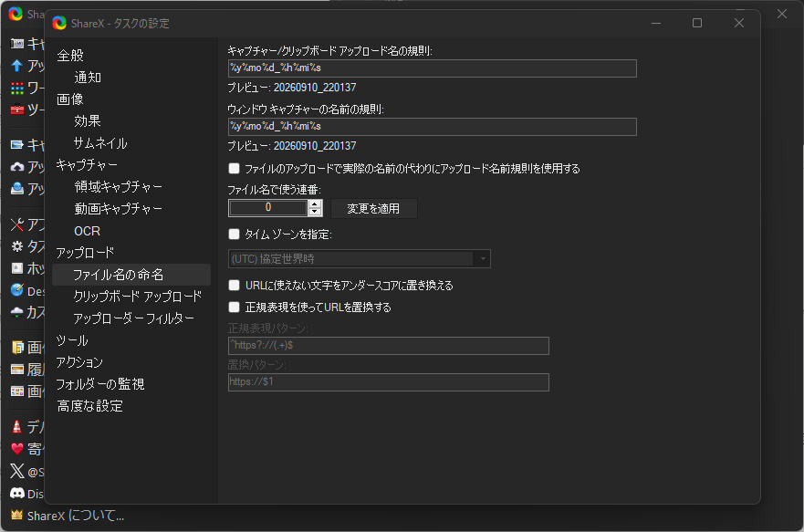804x532 pixels.
Task: Click the gear Task settings icon in main window
Action: pyautogui.click(x=17, y=246)
